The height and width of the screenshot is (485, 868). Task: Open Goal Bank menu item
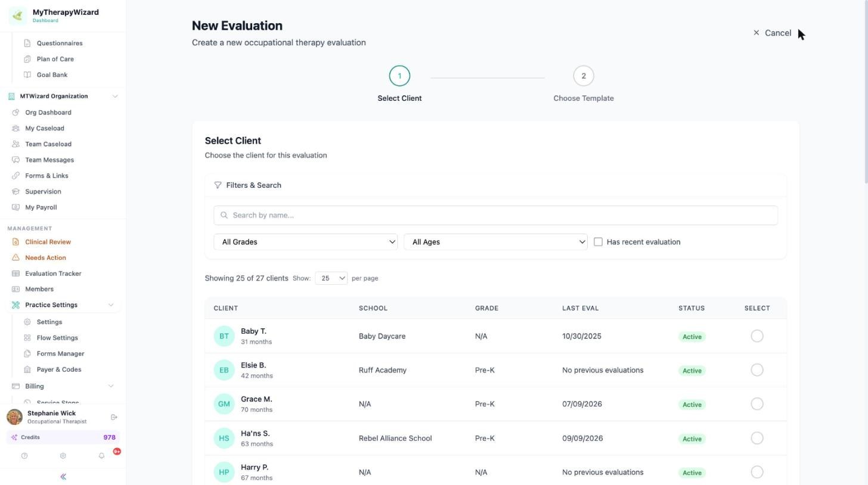coord(52,75)
